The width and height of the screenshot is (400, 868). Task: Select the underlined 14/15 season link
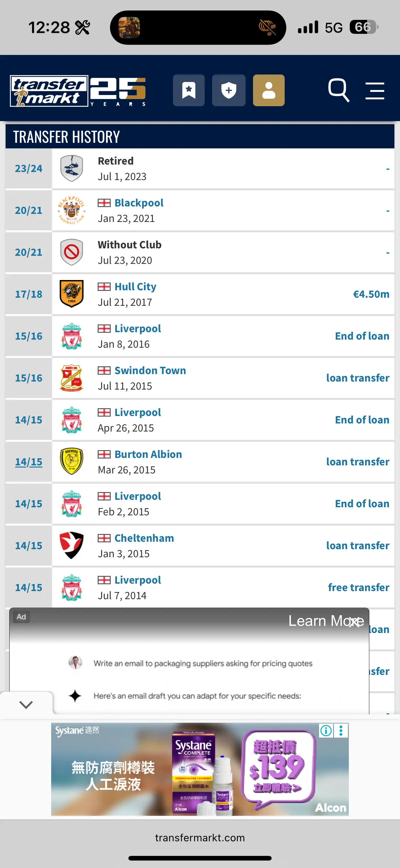[29, 462]
